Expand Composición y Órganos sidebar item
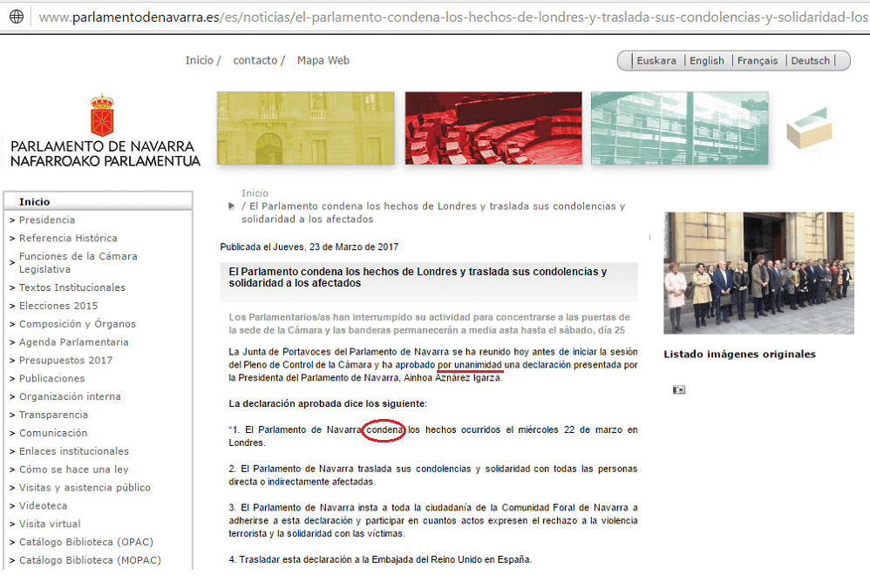This screenshot has height=588, width=870. (78, 324)
